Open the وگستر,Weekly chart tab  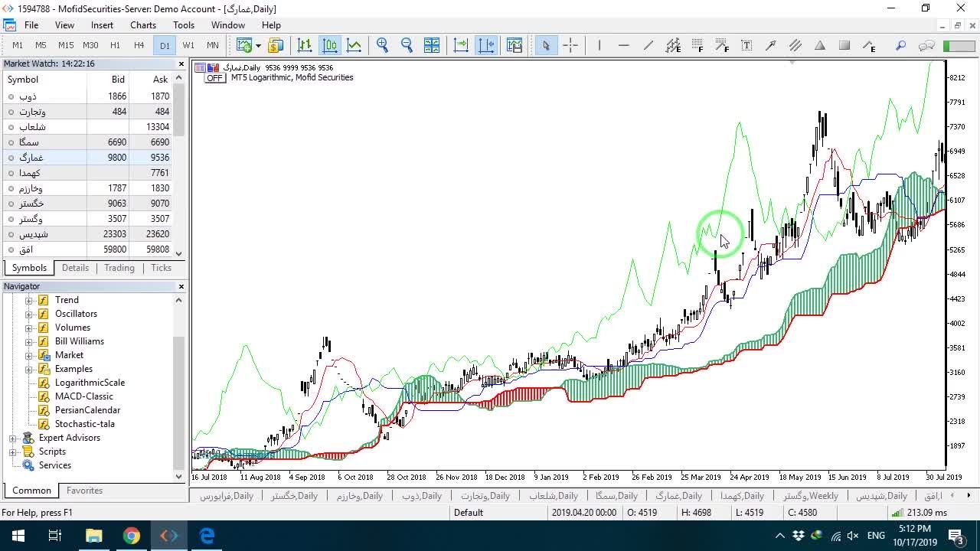[x=811, y=496]
